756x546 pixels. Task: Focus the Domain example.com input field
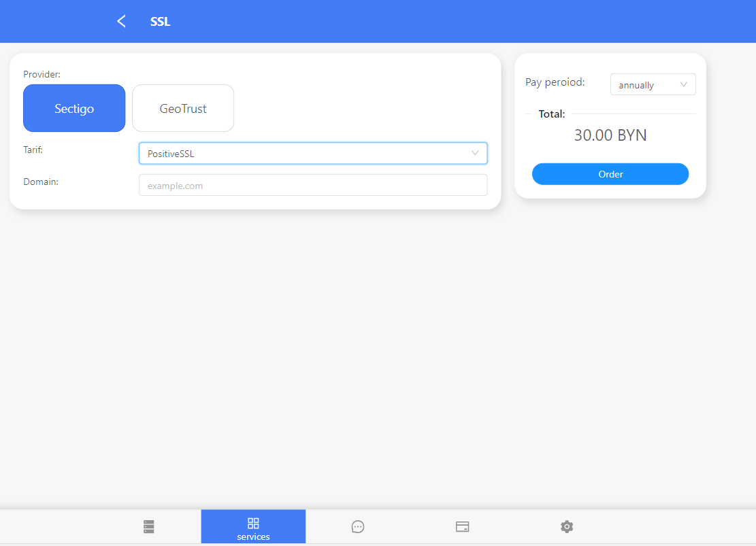pos(313,186)
